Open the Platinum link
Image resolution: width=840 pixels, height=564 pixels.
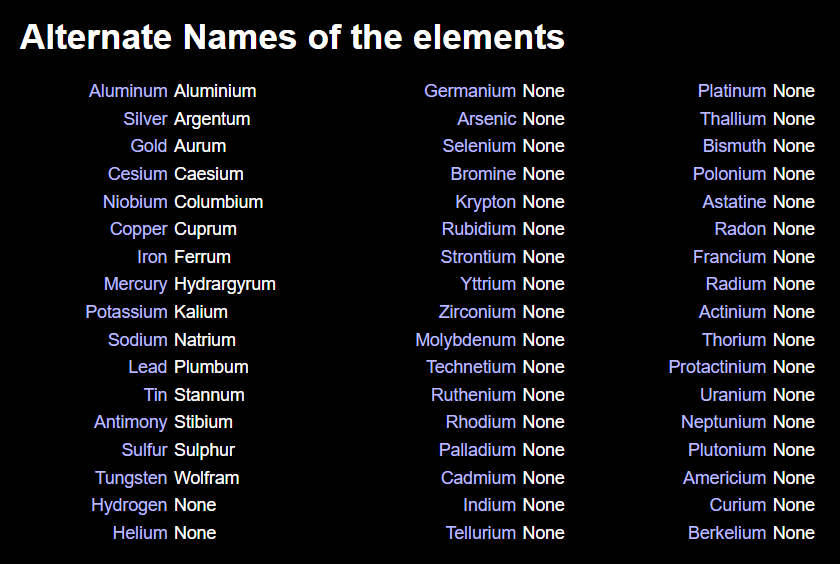732,91
